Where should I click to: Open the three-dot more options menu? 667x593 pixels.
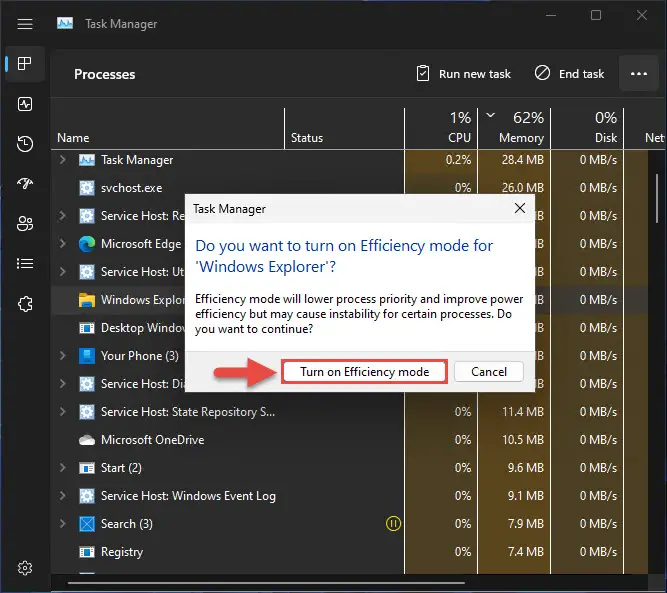tap(639, 74)
